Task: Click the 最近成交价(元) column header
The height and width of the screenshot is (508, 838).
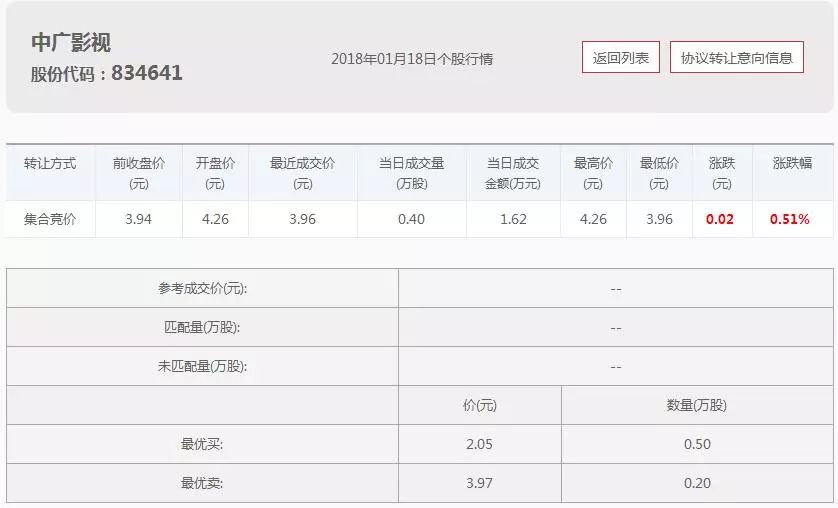Action: coord(302,173)
